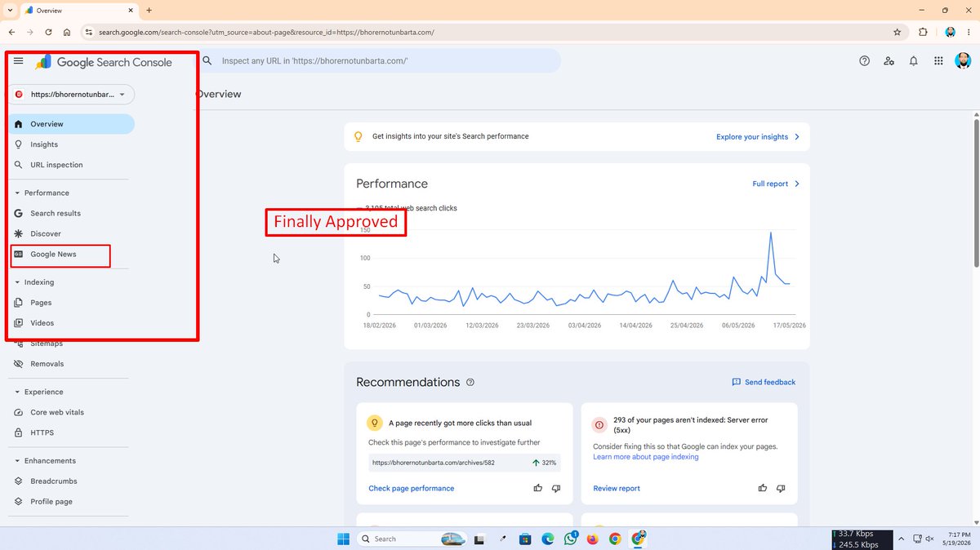This screenshot has height=550, width=980.
Task: Open the Windows Start menu
Action: point(343,539)
